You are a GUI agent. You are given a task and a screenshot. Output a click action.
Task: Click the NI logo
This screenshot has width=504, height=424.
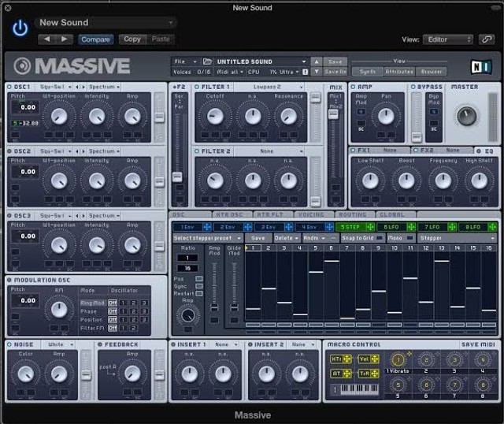(481, 67)
